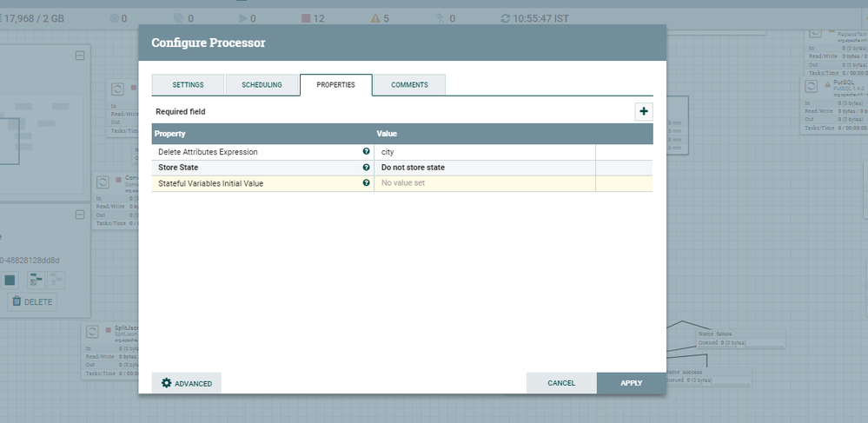Select the Properties tab

tap(336, 85)
